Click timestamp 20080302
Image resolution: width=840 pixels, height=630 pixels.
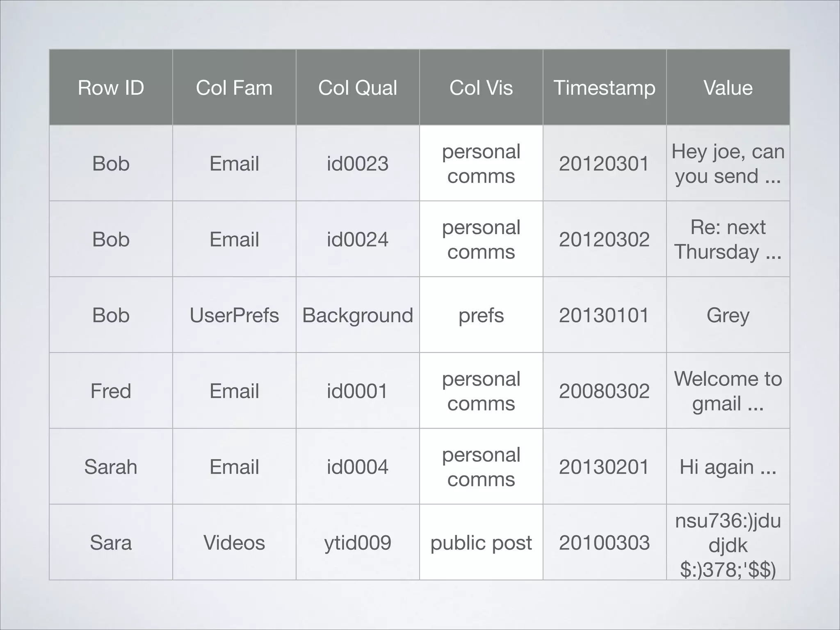tap(605, 391)
